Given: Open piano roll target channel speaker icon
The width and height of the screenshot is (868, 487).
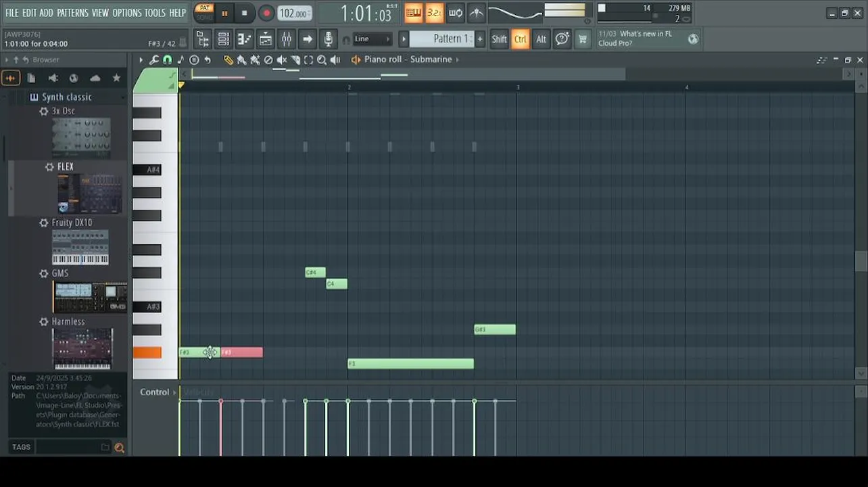Looking at the screenshot, I should point(356,60).
